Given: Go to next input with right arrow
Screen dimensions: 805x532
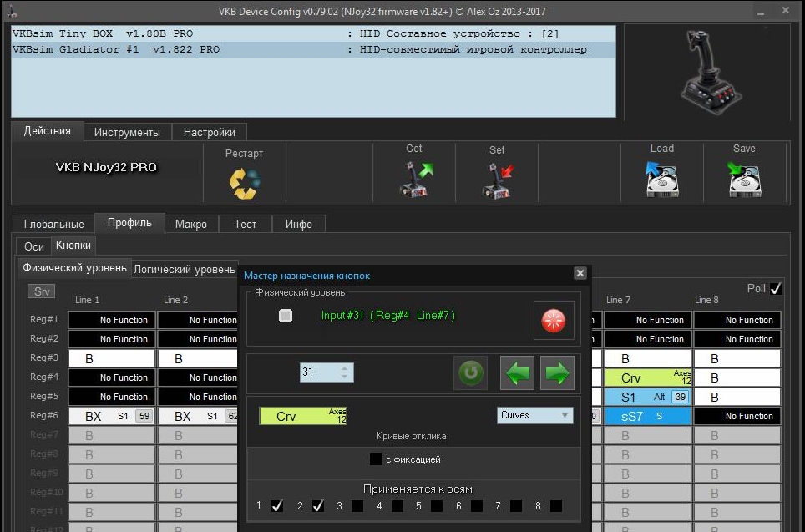Looking at the screenshot, I should click(x=557, y=372).
